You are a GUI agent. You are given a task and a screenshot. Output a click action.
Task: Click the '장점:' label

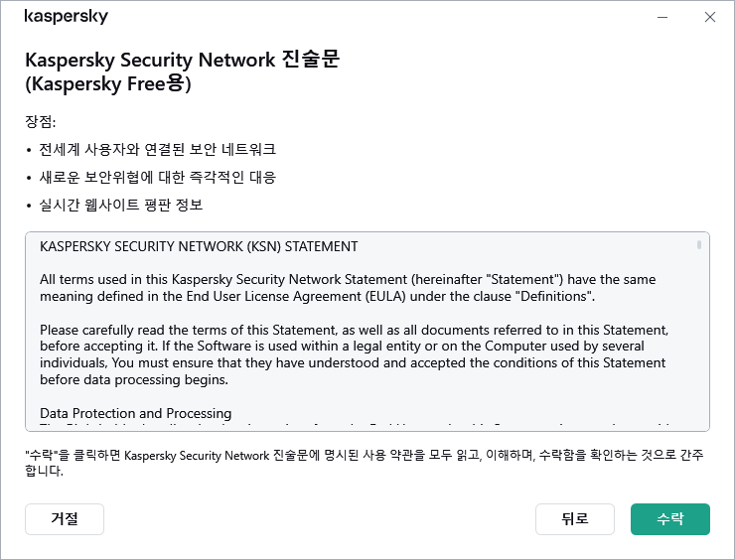coord(41,122)
